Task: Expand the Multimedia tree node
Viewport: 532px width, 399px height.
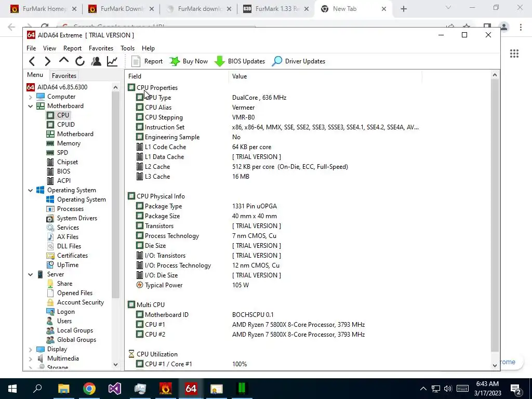Action: [30, 358]
